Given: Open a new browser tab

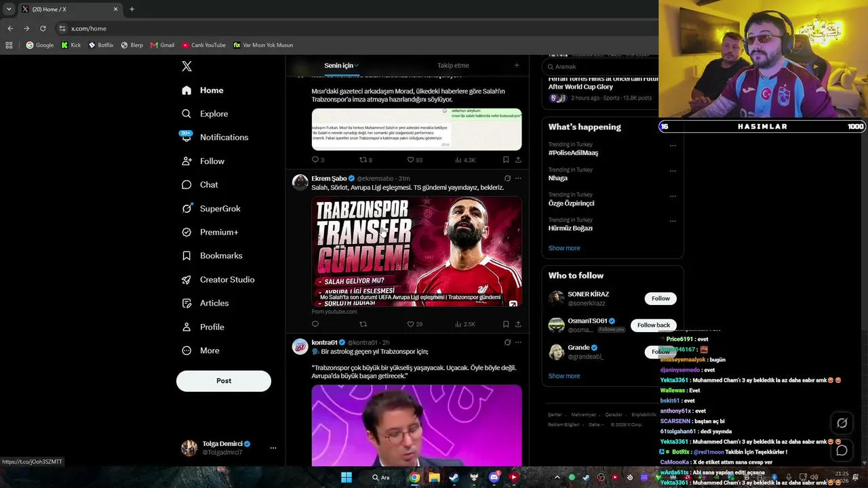Looking at the screenshot, I should click(132, 9).
